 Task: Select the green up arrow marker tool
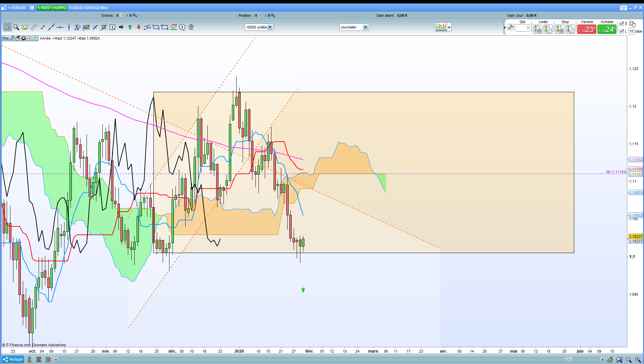[x=130, y=27]
